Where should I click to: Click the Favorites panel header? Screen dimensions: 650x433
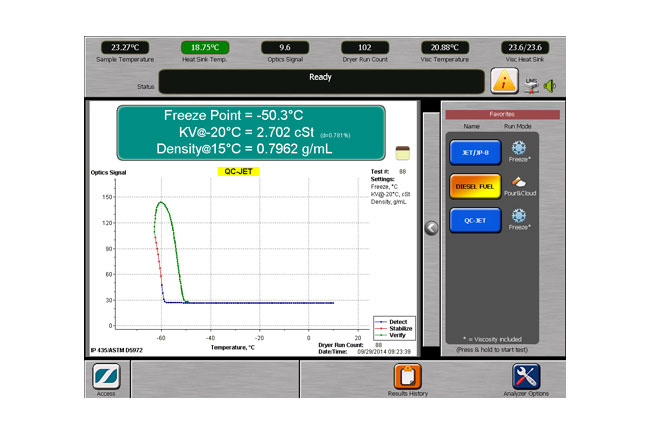497,114
